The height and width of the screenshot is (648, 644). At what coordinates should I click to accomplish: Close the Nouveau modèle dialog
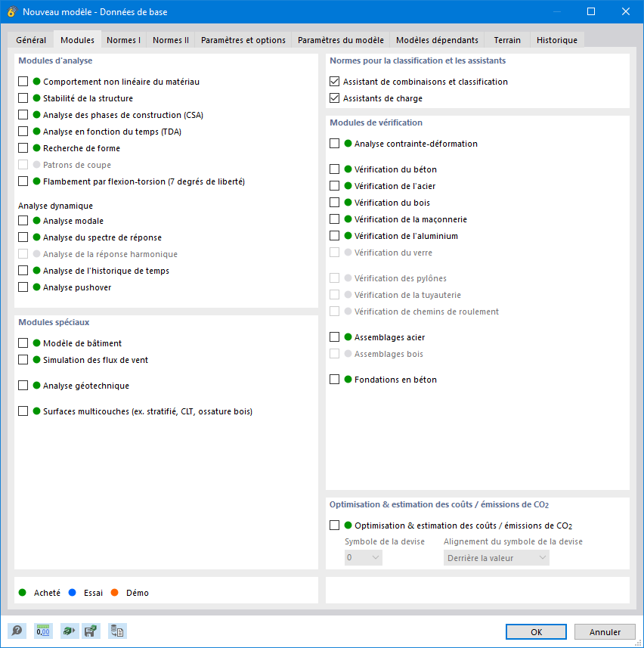click(x=626, y=11)
